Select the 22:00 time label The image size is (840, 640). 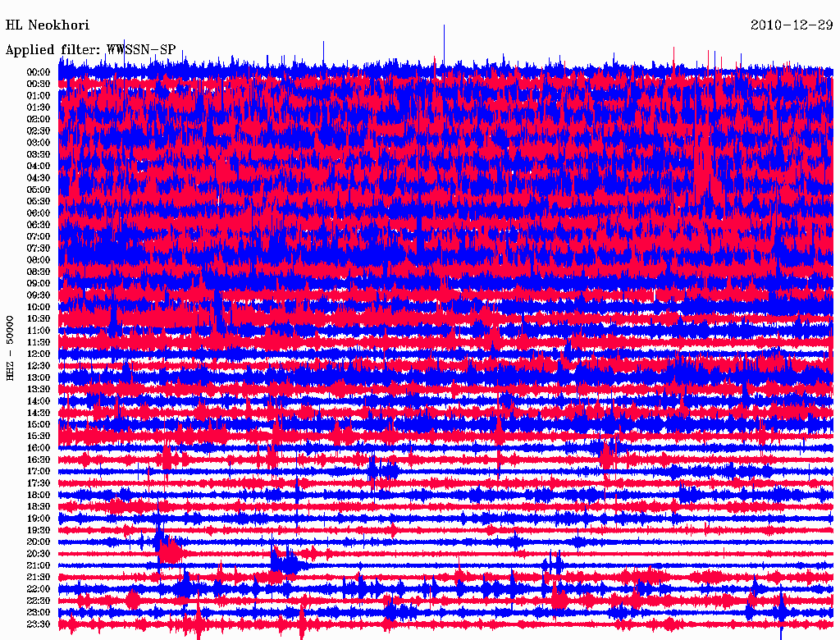[39, 590]
